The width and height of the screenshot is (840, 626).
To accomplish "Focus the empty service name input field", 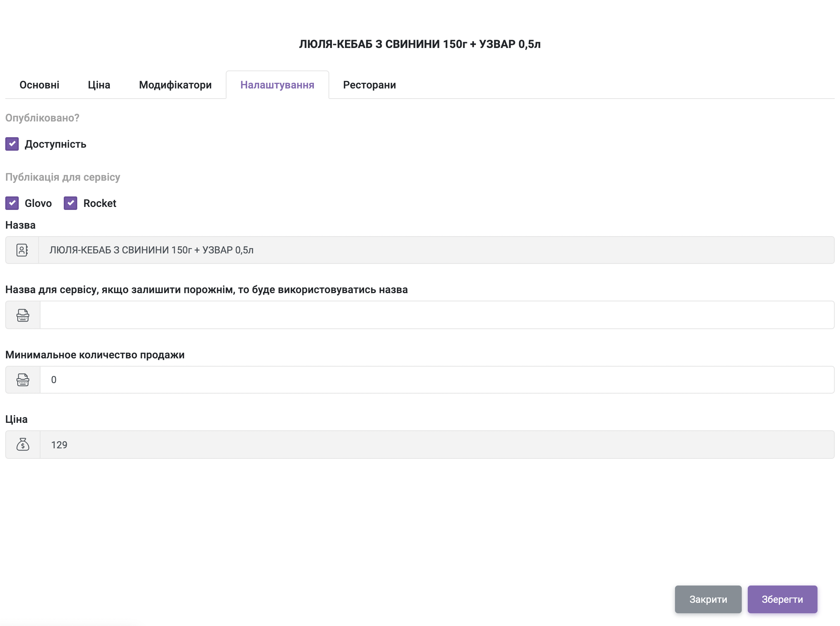I will (436, 315).
